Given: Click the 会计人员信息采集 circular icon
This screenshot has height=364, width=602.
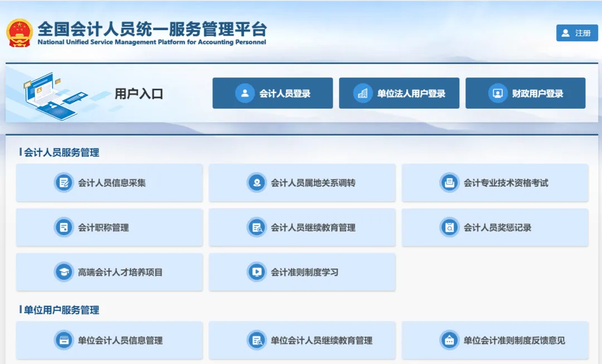Looking at the screenshot, I should 63,182.
